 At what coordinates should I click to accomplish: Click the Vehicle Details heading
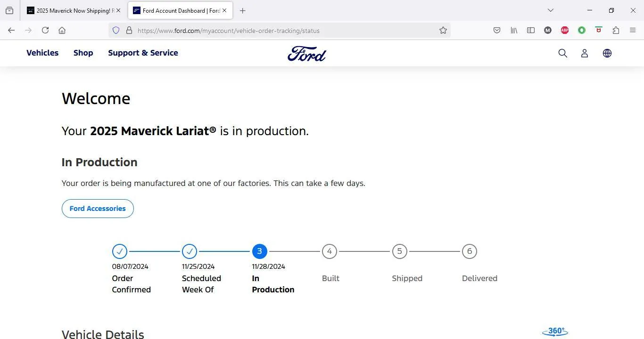pyautogui.click(x=103, y=334)
